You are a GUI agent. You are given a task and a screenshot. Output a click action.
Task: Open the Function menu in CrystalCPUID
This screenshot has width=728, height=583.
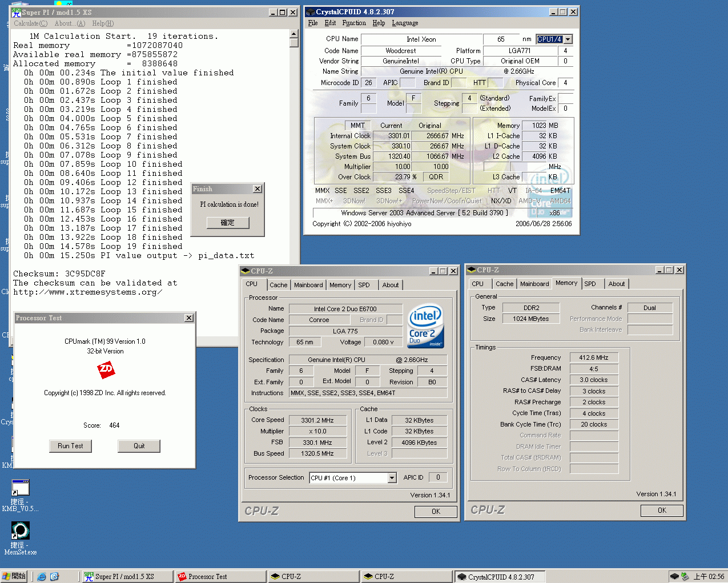354,23
